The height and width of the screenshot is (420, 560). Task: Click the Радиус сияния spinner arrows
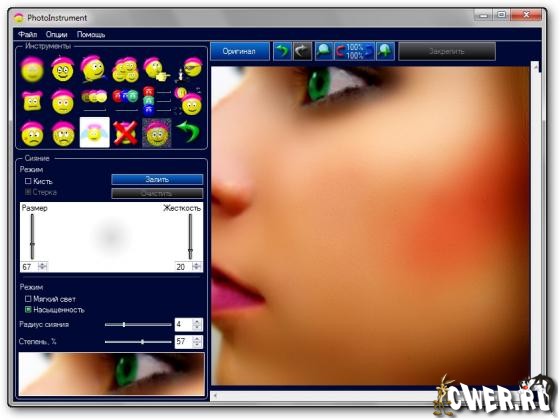(197, 324)
